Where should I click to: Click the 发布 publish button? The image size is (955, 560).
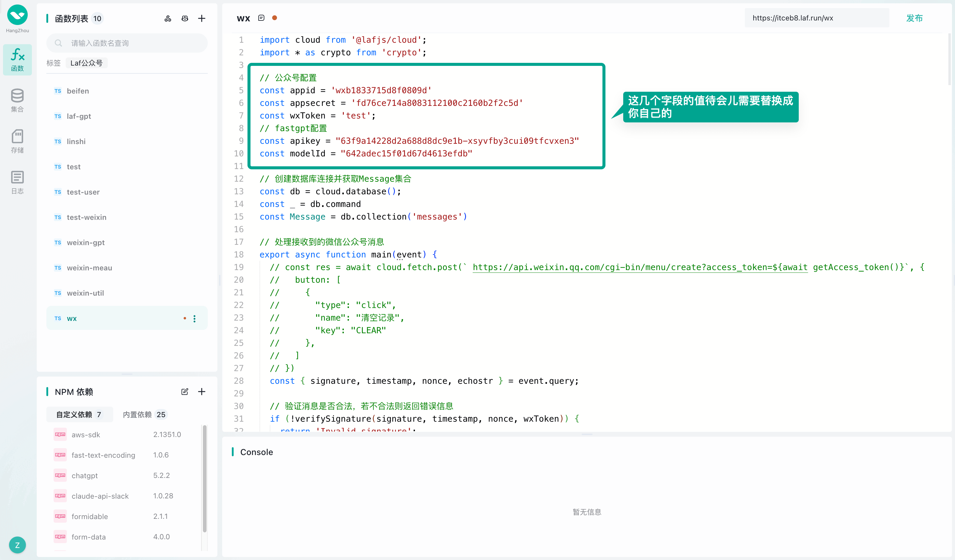pos(914,18)
